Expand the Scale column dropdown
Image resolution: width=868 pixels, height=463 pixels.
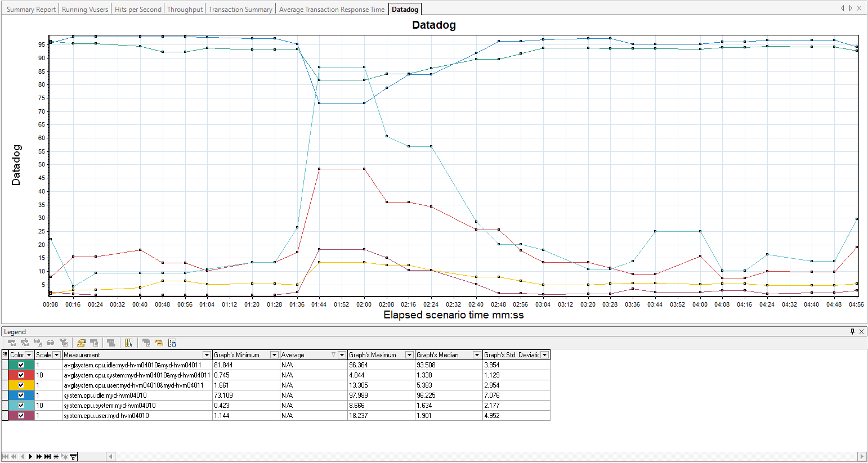pos(56,355)
